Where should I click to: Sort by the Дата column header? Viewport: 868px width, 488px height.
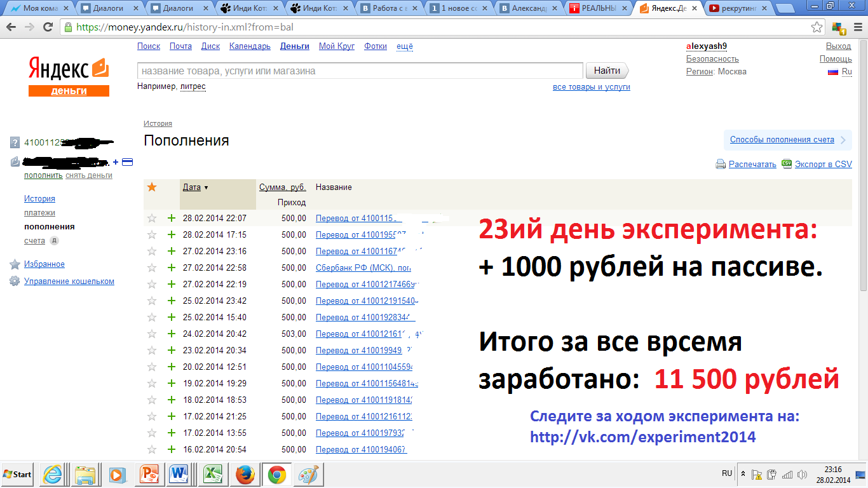pyautogui.click(x=192, y=187)
